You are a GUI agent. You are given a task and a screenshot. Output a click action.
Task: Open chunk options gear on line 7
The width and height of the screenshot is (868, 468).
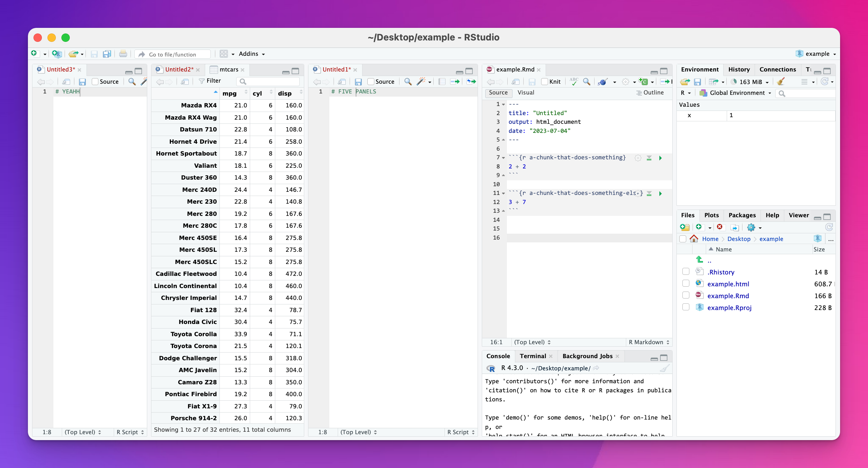(x=638, y=158)
